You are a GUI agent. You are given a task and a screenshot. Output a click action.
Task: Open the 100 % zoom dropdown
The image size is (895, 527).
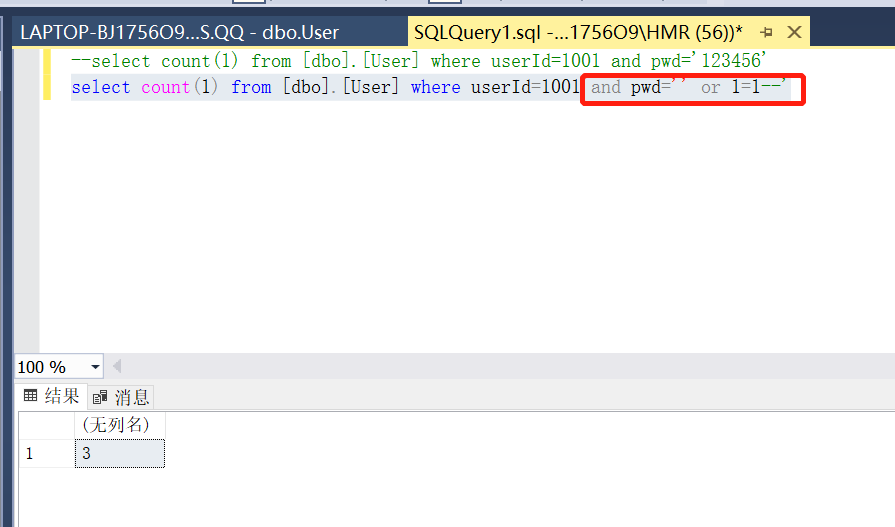95,367
